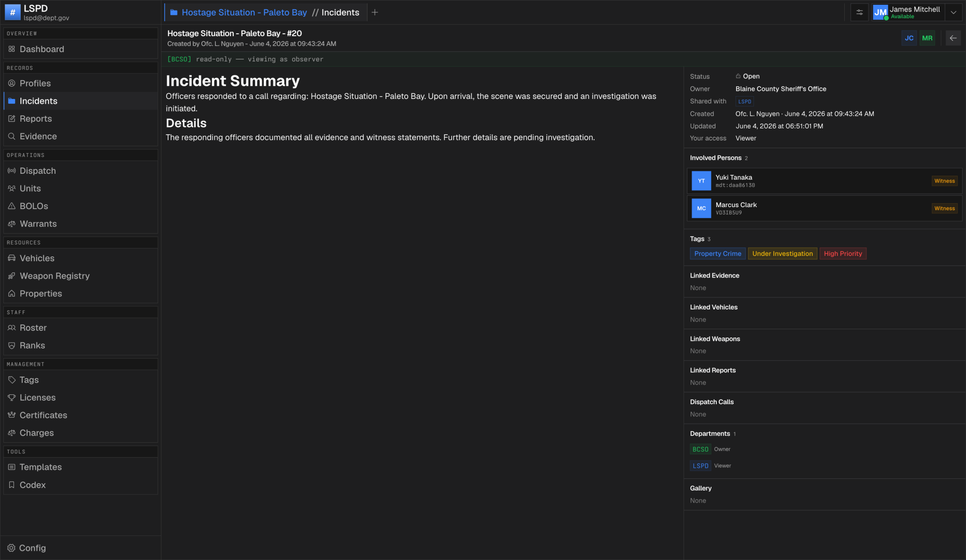Open the Evidence section

(x=81, y=137)
